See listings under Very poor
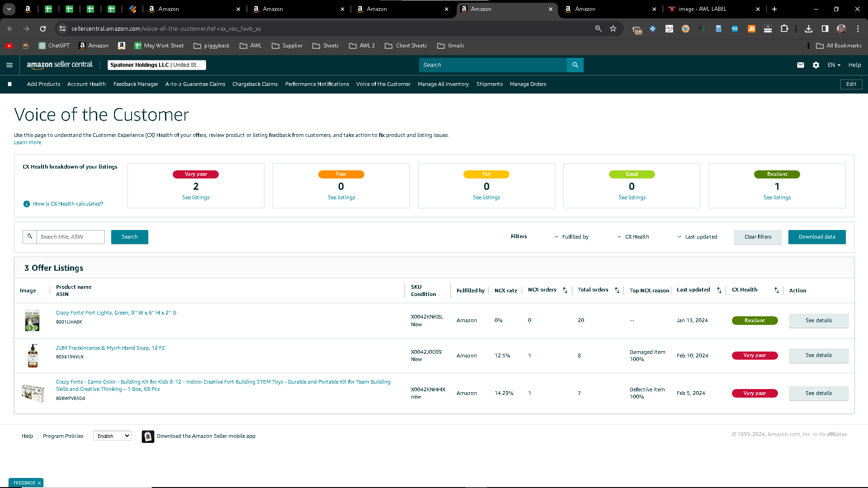This screenshot has height=488, width=868. coord(196,197)
